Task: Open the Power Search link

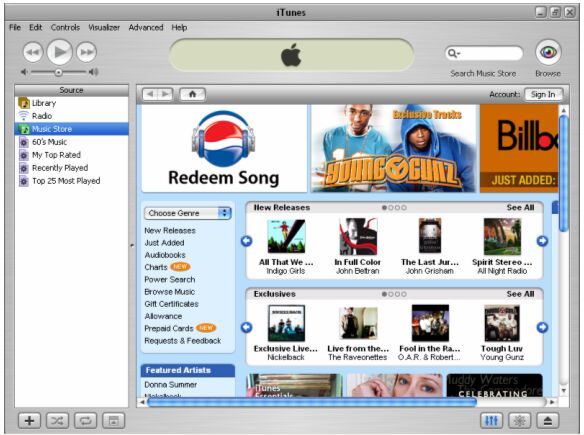Action: (x=169, y=279)
